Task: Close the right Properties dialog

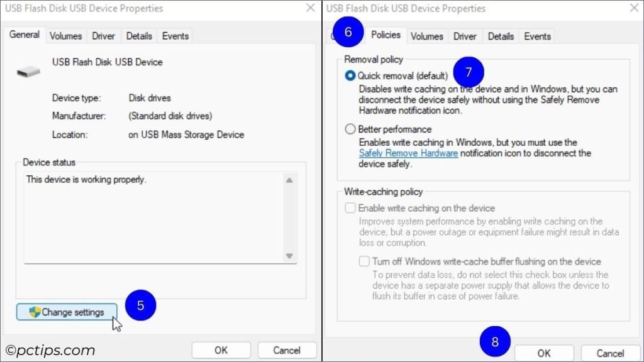Action: (x=634, y=8)
